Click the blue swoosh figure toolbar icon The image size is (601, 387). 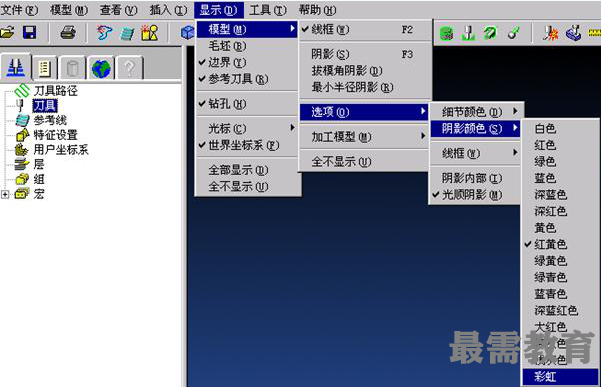104,33
